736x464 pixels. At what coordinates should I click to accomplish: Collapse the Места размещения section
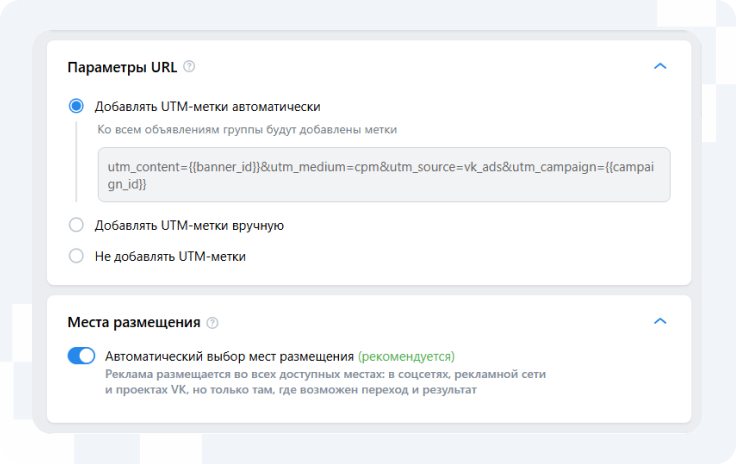[659, 321]
